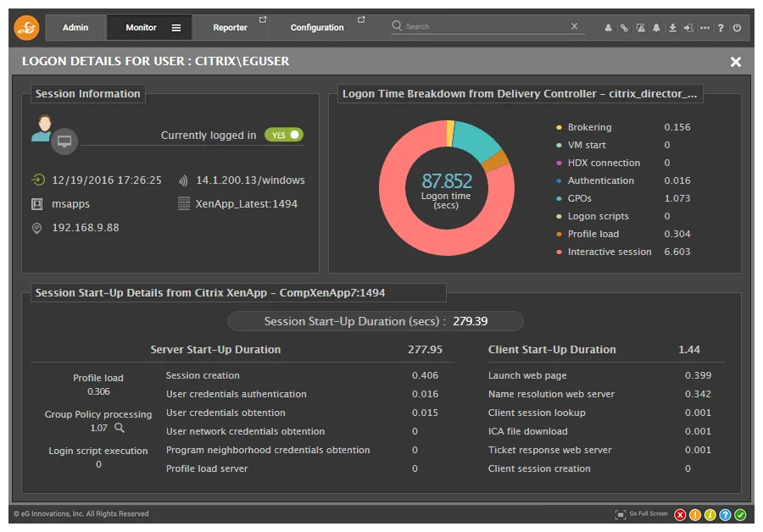This screenshot has height=532, width=763.
Task: Click the signal icon beside 14.1.200.13/windows
Action: point(183,181)
